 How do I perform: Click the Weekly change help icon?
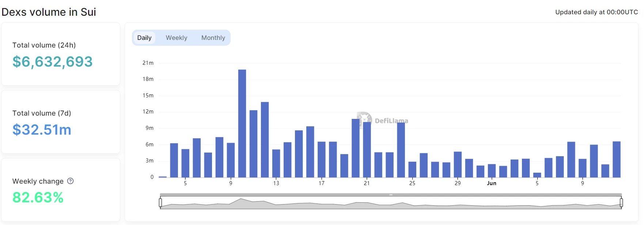click(x=71, y=181)
